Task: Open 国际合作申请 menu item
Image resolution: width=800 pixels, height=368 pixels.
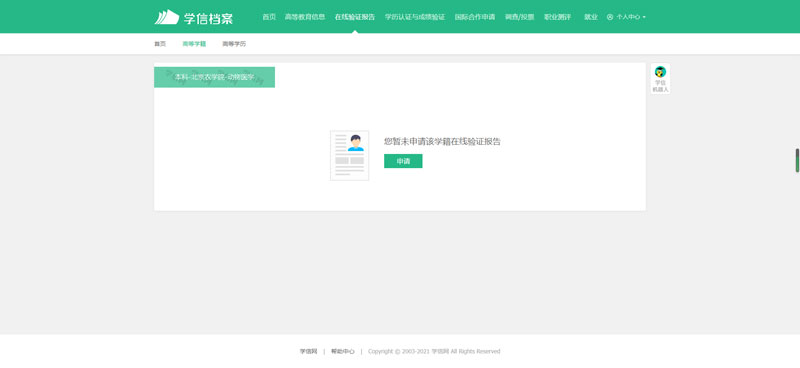Action: tap(474, 17)
